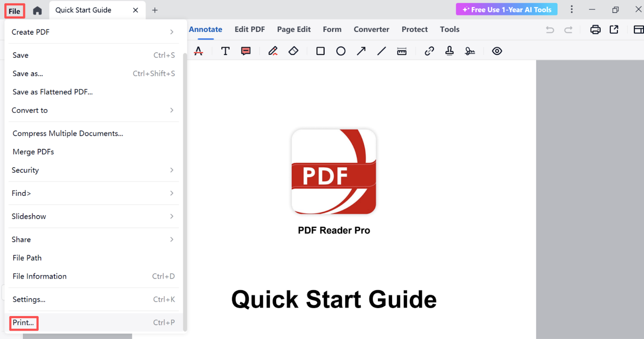Select Save as Flattened PDF...
The width and height of the screenshot is (644, 339).
[53, 92]
